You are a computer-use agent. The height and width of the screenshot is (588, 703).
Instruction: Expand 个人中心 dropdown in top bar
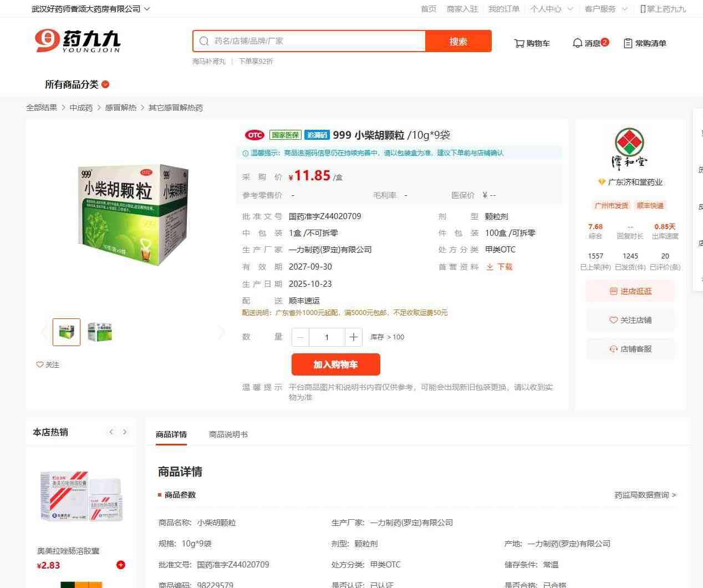[x=551, y=9]
